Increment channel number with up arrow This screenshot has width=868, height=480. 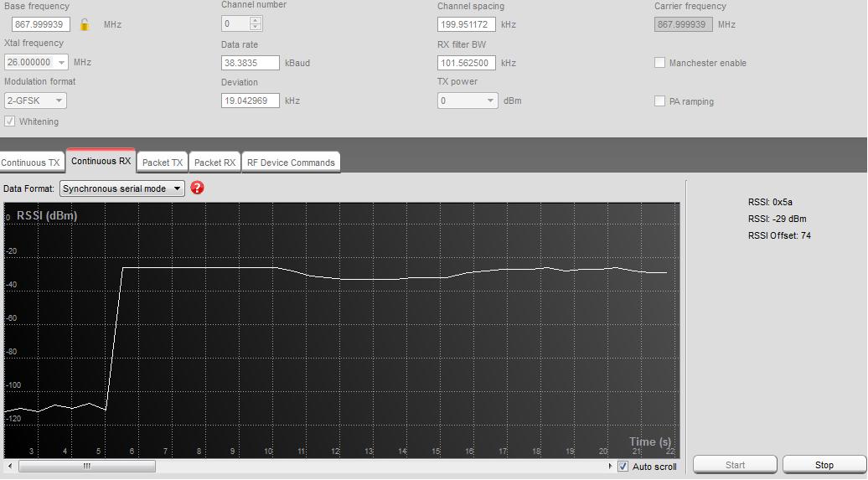256,20
